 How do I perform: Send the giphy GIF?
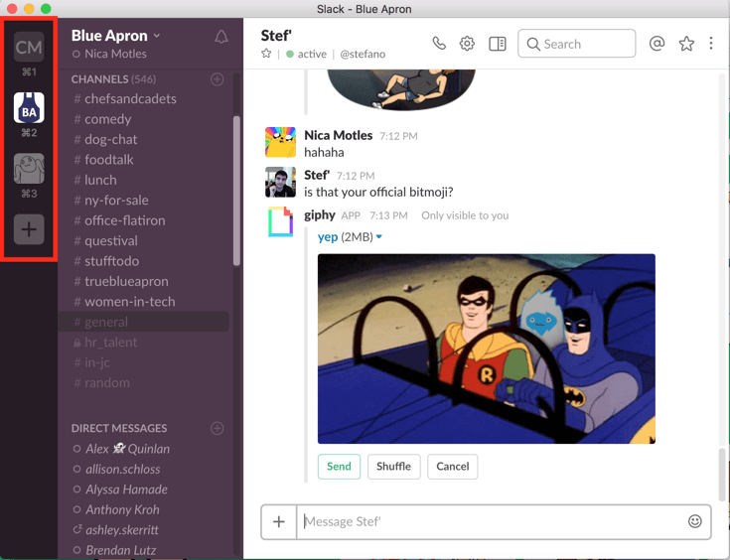point(339,467)
